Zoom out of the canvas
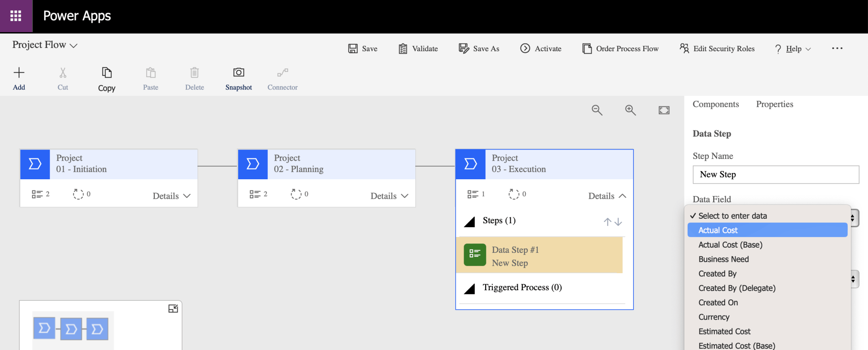Viewport: 868px width, 350px height. [597, 110]
